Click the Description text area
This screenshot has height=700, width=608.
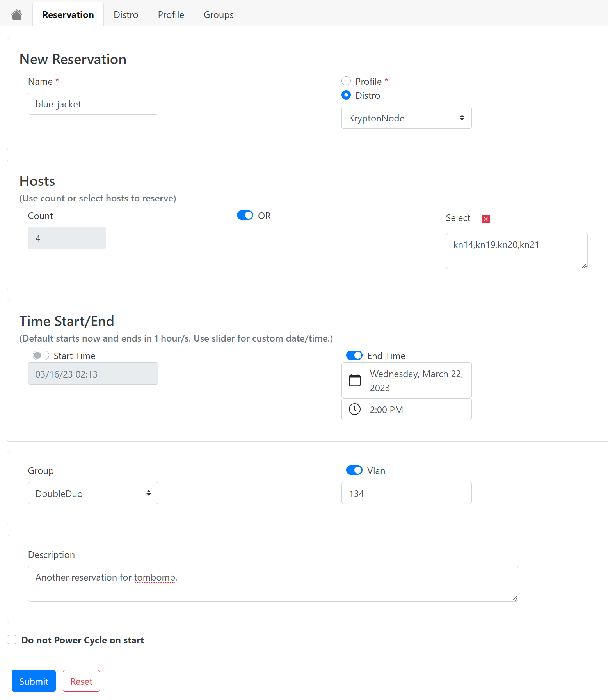click(x=273, y=583)
